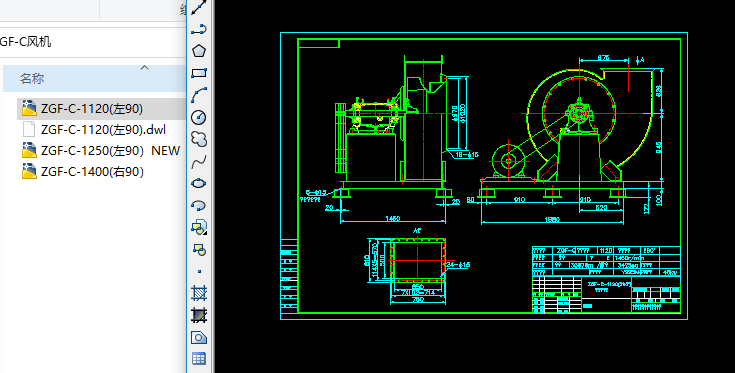735x373 pixels.
Task: Click the 24-ø15 annotation in drawing
Action: coord(458,265)
